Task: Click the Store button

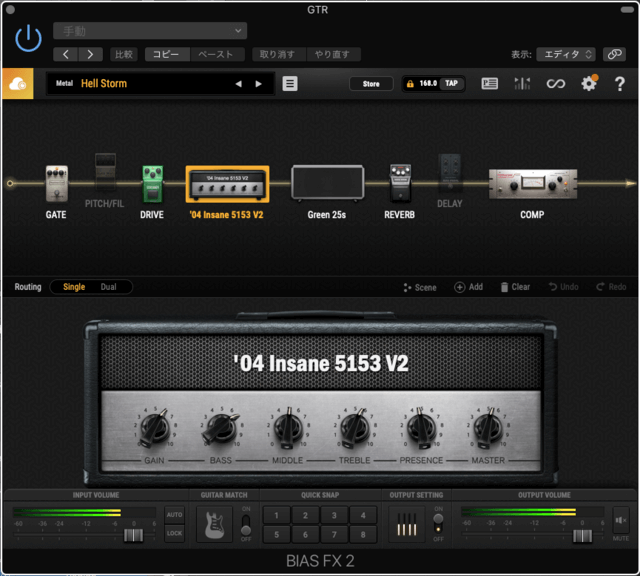Action: 371,84
